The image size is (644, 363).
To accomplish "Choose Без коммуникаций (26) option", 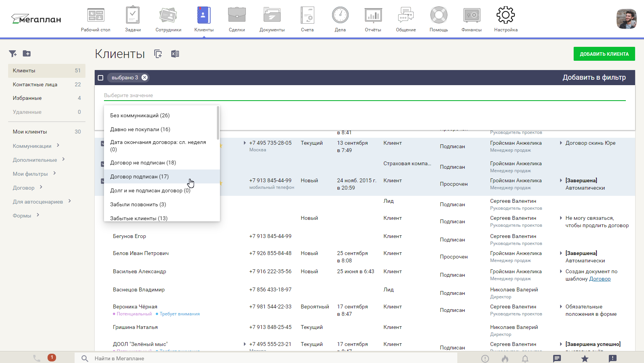I will (162, 115).
